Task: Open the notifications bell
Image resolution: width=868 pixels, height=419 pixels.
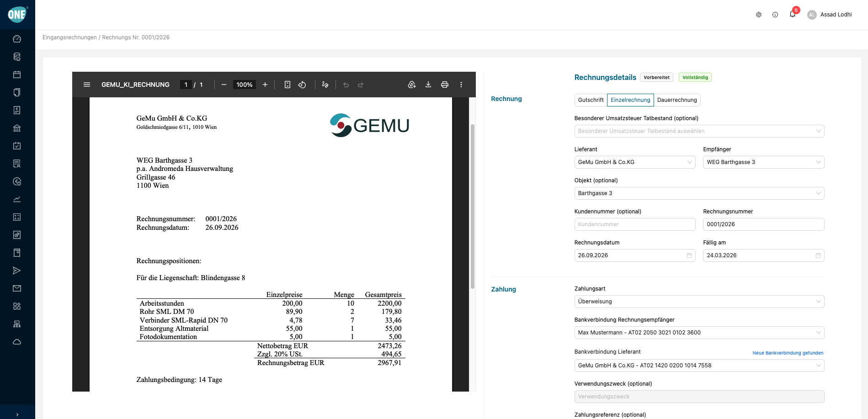Action: click(793, 15)
